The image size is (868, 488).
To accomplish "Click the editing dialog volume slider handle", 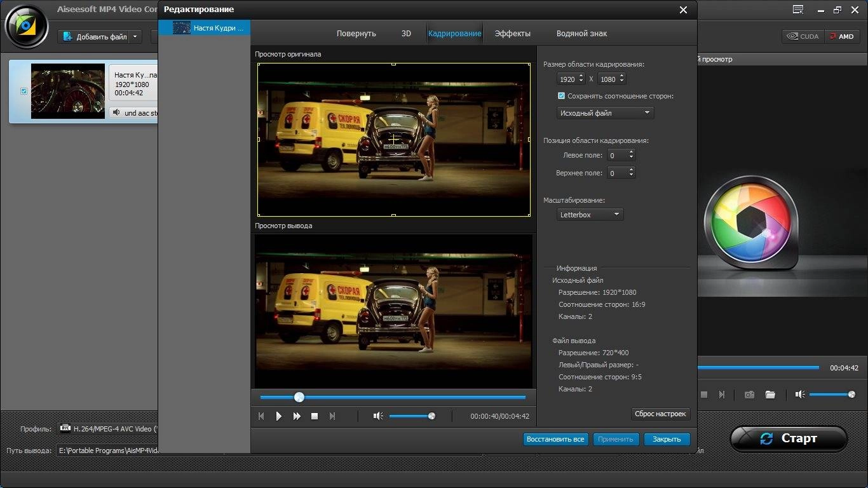I will [x=431, y=416].
